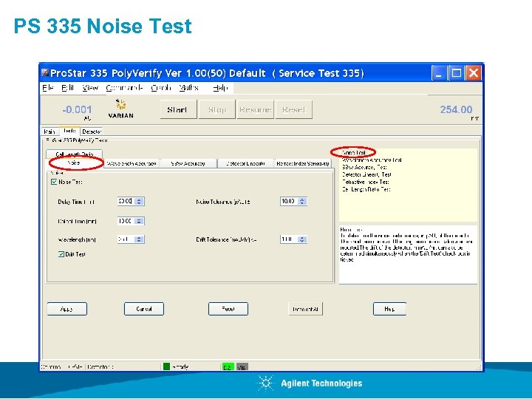This screenshot has width=532, height=399.
Task: Select the Cell Length Ratio tab
Action: [x=75, y=154]
